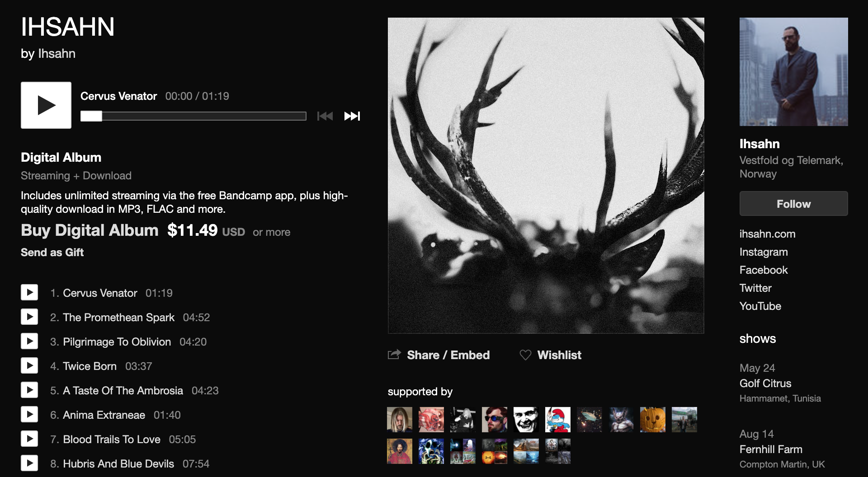Open Ihsahn's Instagram link
The height and width of the screenshot is (477, 868).
(x=764, y=252)
